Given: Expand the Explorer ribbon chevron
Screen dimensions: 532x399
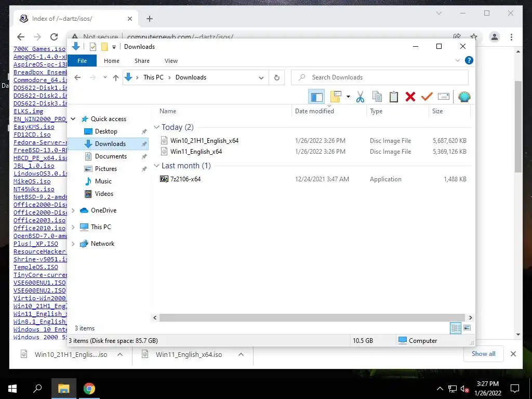Looking at the screenshot, I should (x=457, y=60).
